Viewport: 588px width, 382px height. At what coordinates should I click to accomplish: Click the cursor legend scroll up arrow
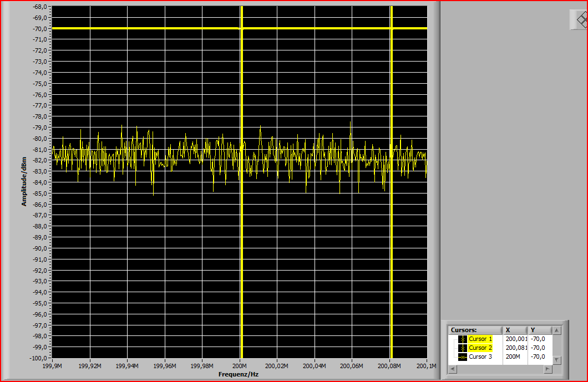557,330
